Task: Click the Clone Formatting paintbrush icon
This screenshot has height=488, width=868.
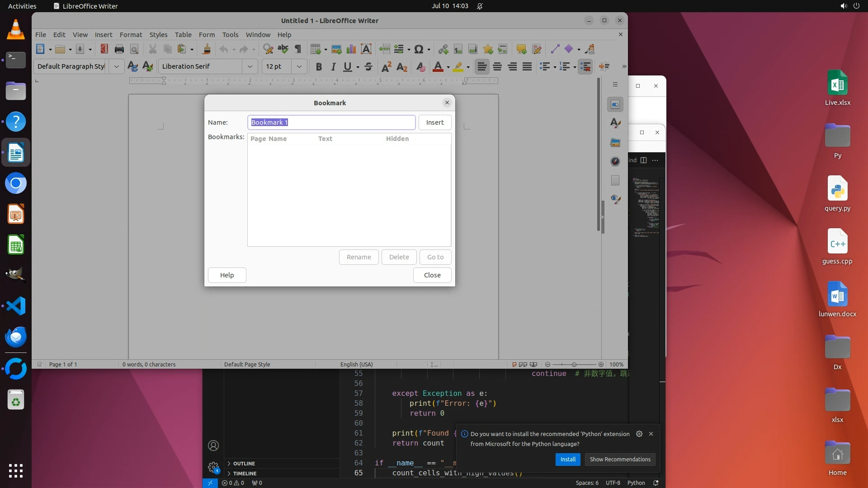Action: click(x=207, y=49)
